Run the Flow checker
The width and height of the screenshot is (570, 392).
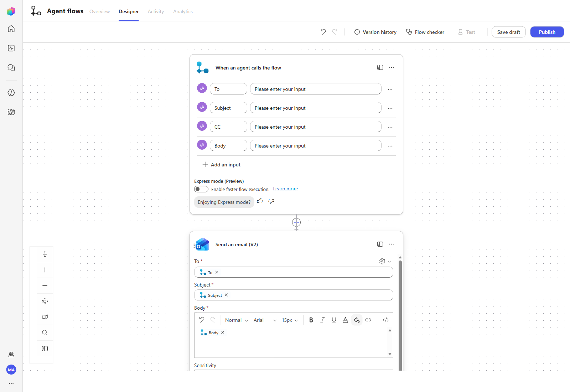[425, 32]
